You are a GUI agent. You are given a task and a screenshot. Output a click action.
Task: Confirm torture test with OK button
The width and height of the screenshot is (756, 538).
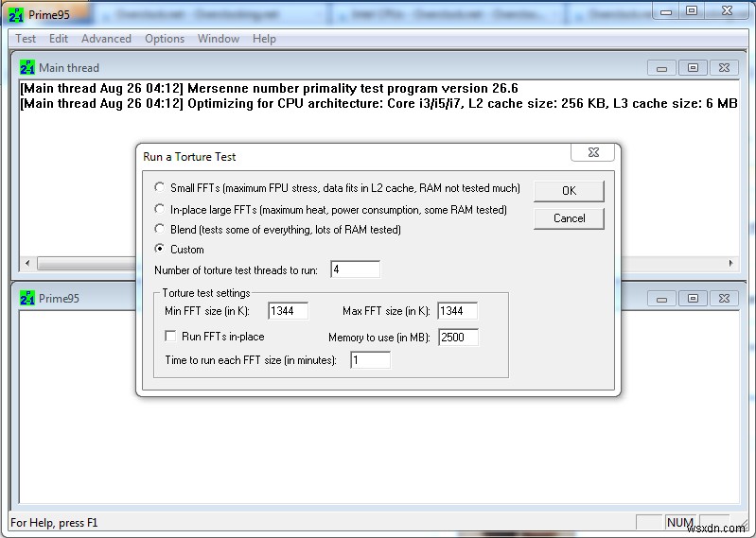(x=569, y=191)
